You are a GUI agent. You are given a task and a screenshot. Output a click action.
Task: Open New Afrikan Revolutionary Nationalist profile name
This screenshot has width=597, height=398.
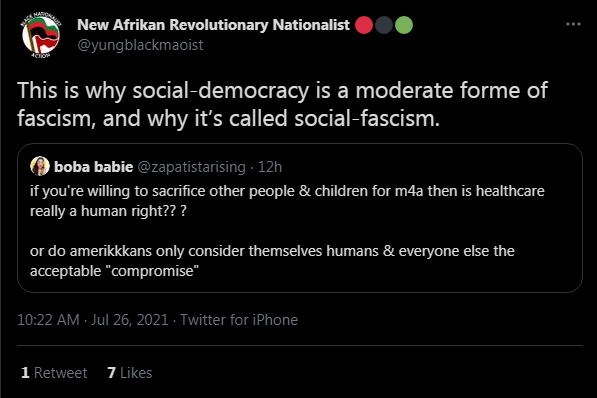213,25
